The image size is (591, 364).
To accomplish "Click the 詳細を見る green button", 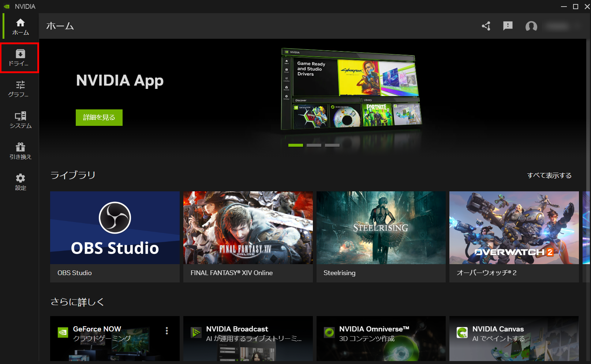I will point(99,117).
